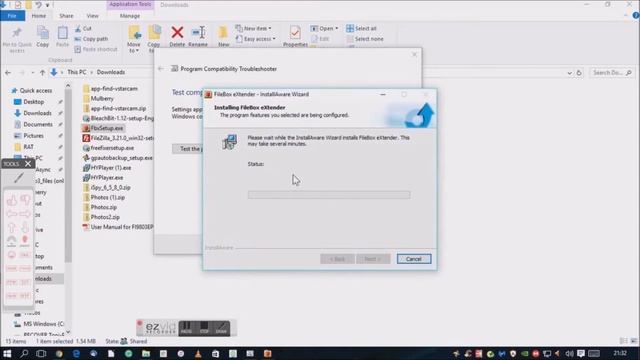Screen dimensions: 640x360
Task: Open the File tab in Explorer
Action: pos(12,16)
